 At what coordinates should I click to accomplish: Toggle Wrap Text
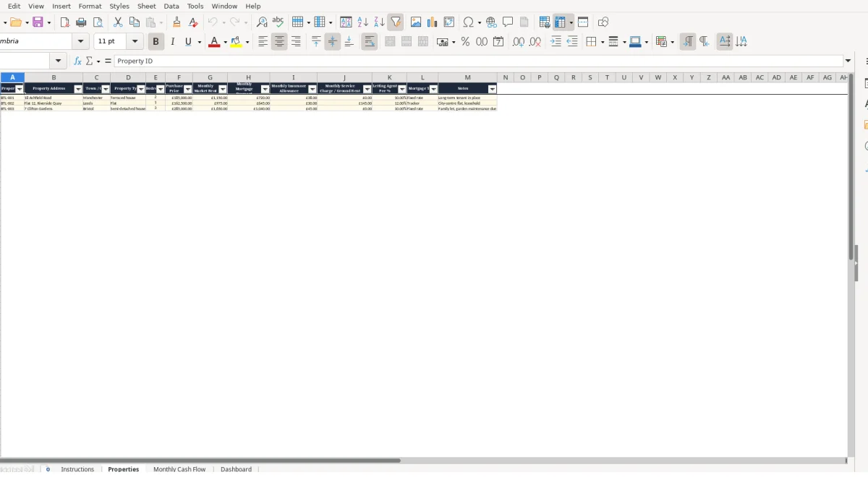coord(369,42)
